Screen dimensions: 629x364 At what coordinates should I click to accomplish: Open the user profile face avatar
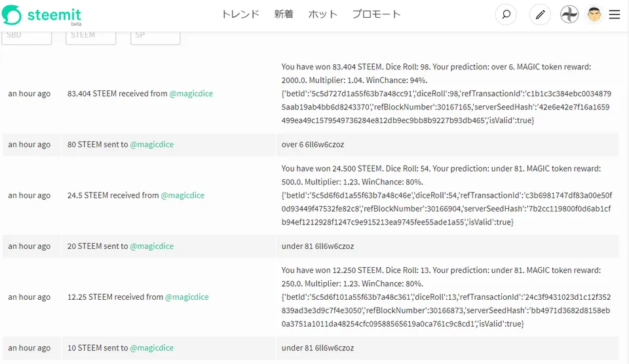(594, 15)
